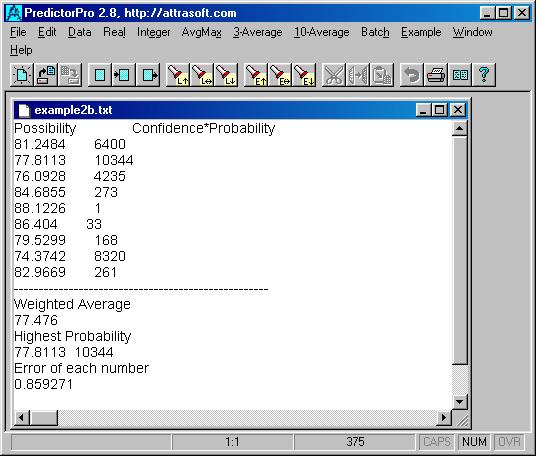The height and width of the screenshot is (456, 537).
Task: Click the L-up flashlight icon
Action: click(178, 75)
